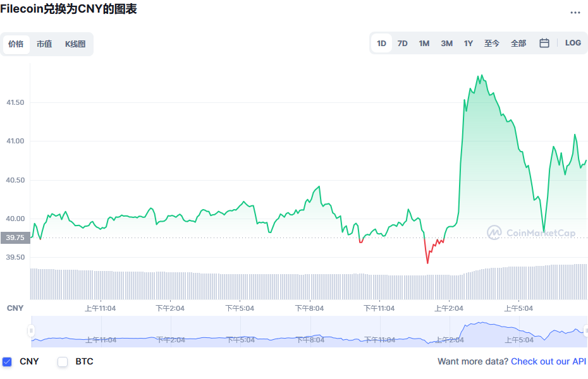Viewport: 588px width, 379px height.
Task: Click the 上午11:04 x-axis time label
Action: click(100, 309)
